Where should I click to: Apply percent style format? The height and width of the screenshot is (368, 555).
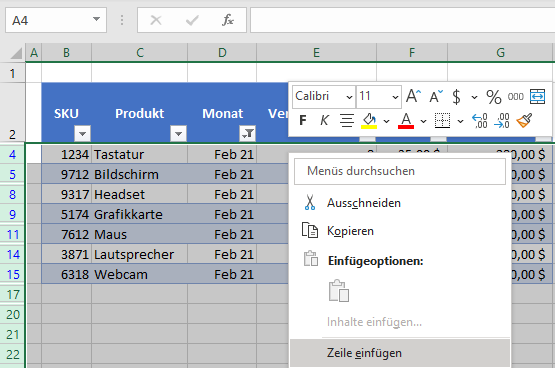click(494, 96)
